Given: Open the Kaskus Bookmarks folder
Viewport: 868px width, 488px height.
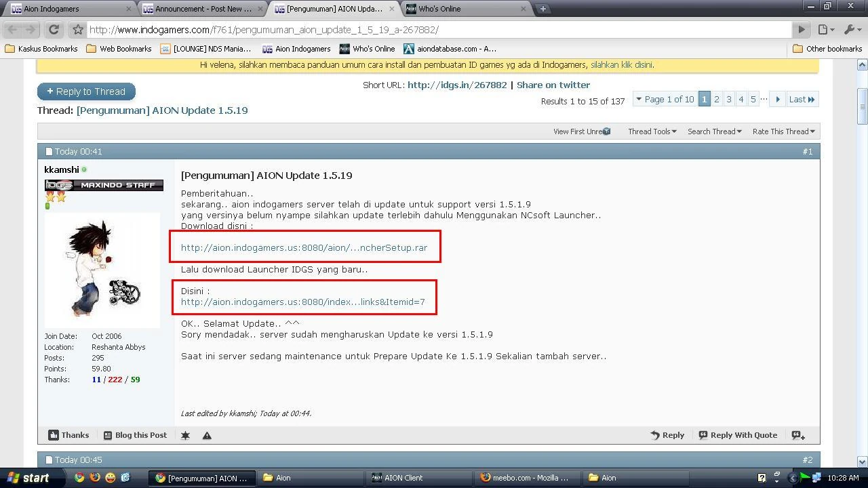Looking at the screenshot, I should tap(41, 49).
